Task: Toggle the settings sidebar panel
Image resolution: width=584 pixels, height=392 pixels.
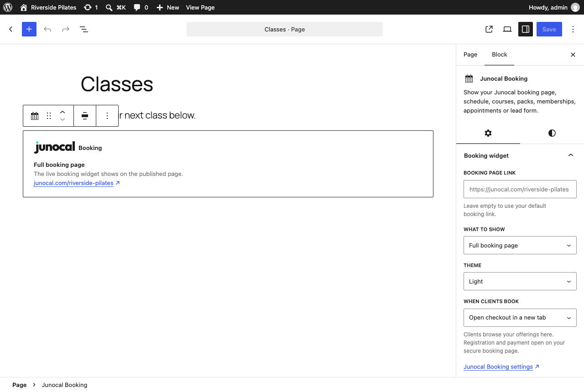Action: [526, 29]
